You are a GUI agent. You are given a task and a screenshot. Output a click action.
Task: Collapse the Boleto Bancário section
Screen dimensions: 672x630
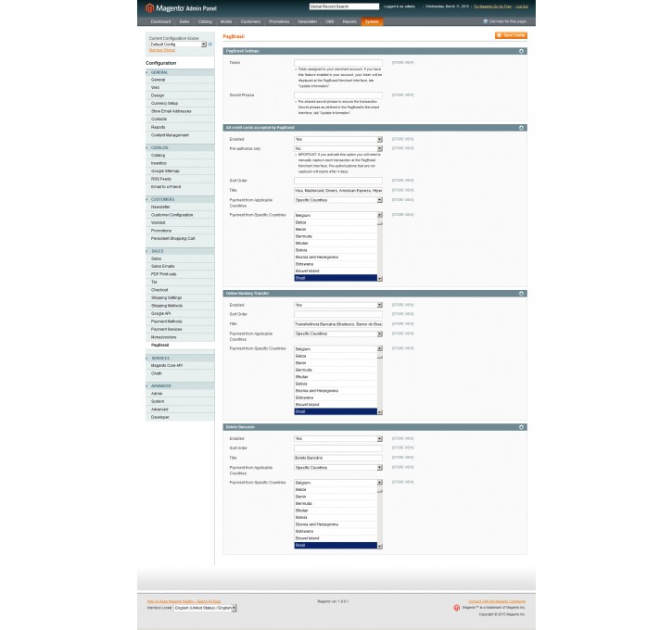(x=521, y=427)
